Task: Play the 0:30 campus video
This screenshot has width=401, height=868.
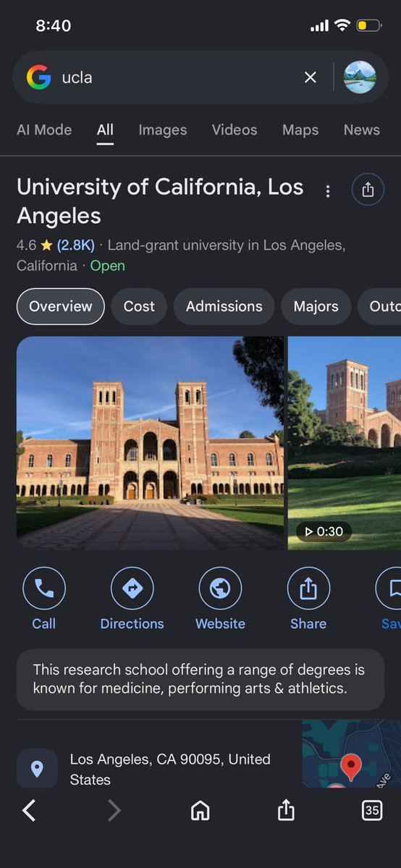Action: [x=345, y=443]
